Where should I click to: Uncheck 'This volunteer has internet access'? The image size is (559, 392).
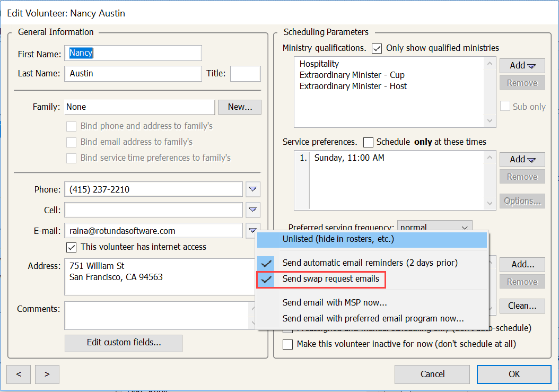(71, 247)
